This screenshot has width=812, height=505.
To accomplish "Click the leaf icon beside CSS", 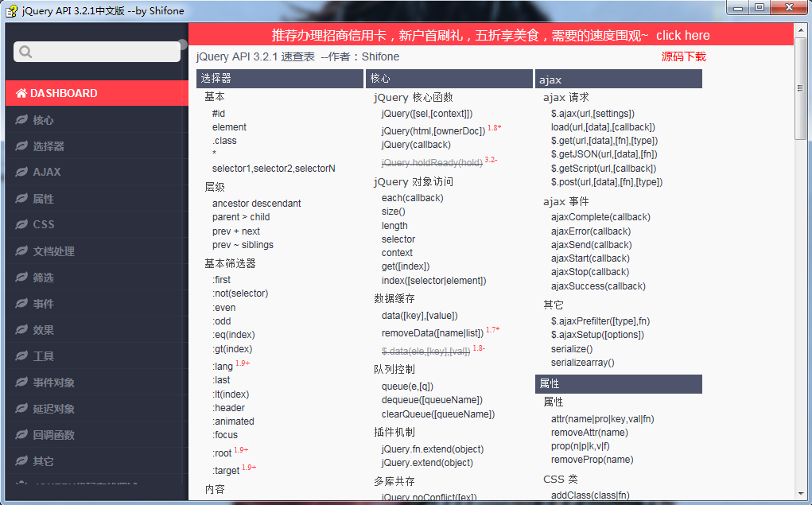I will (x=21, y=224).
